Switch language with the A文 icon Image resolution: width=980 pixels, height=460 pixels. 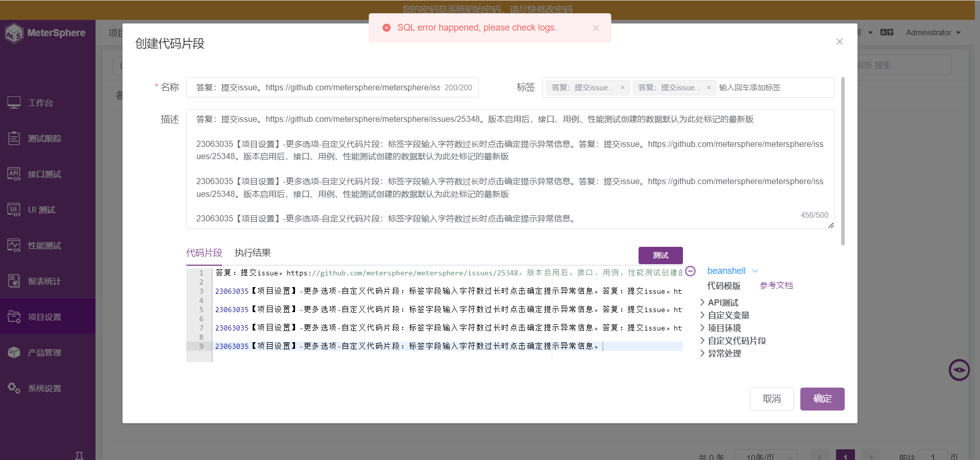click(x=887, y=32)
